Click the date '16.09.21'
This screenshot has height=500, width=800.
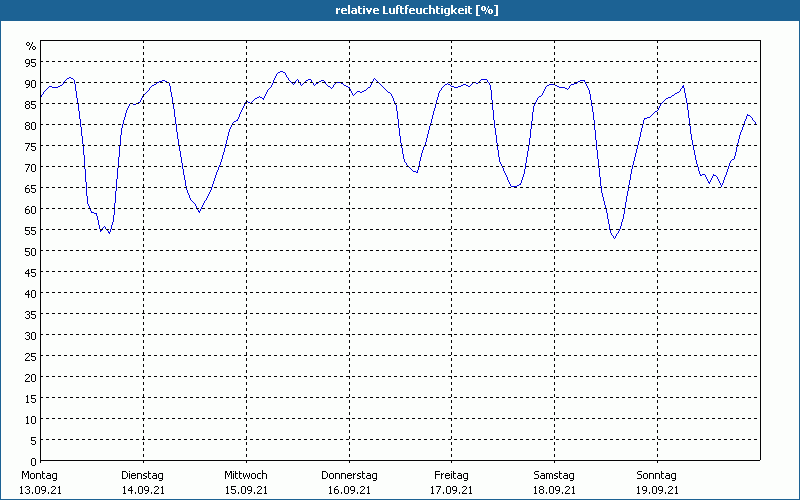349,490
